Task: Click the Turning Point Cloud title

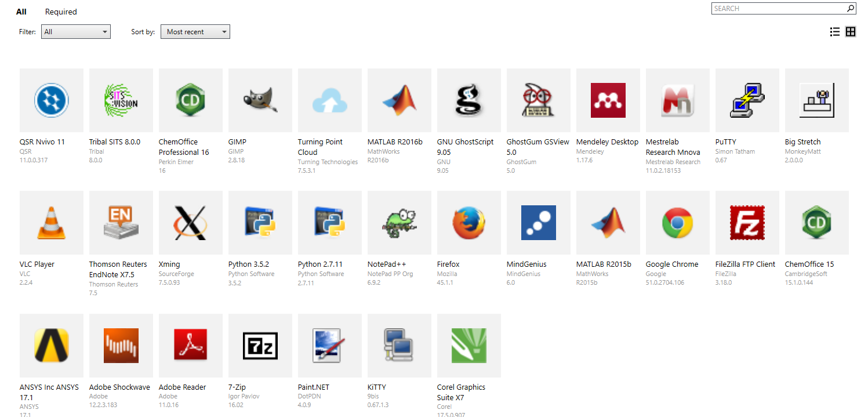Action: click(x=320, y=147)
